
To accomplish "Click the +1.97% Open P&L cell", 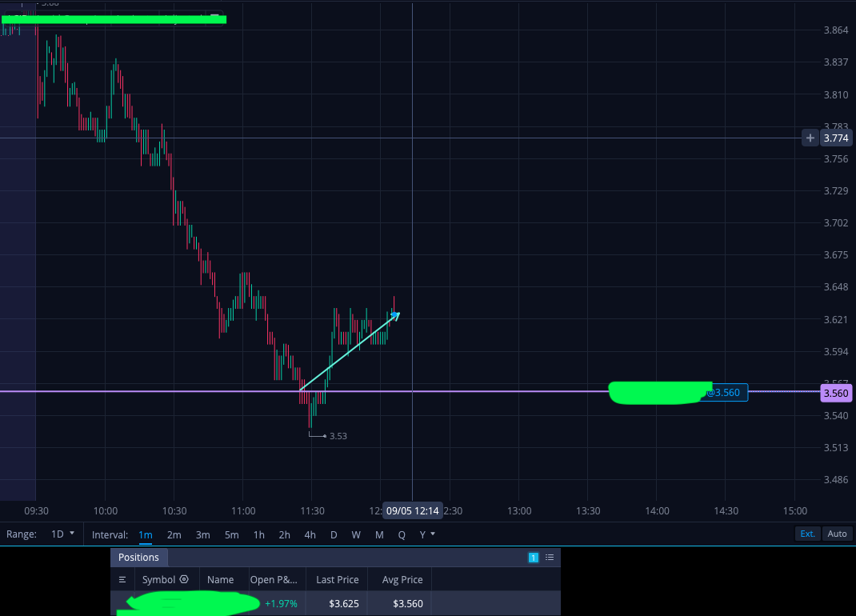I will click(x=281, y=603).
